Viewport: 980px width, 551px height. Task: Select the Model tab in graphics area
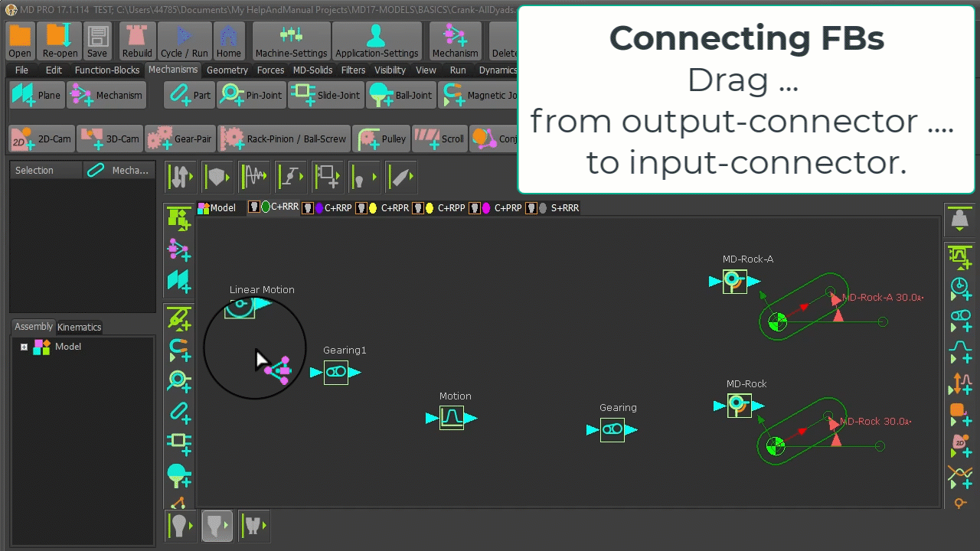click(217, 207)
